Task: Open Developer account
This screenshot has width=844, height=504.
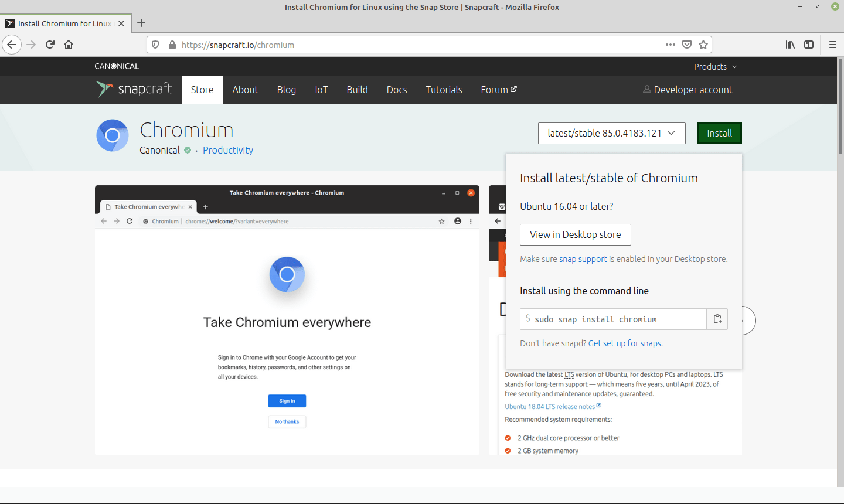Action: (x=688, y=90)
